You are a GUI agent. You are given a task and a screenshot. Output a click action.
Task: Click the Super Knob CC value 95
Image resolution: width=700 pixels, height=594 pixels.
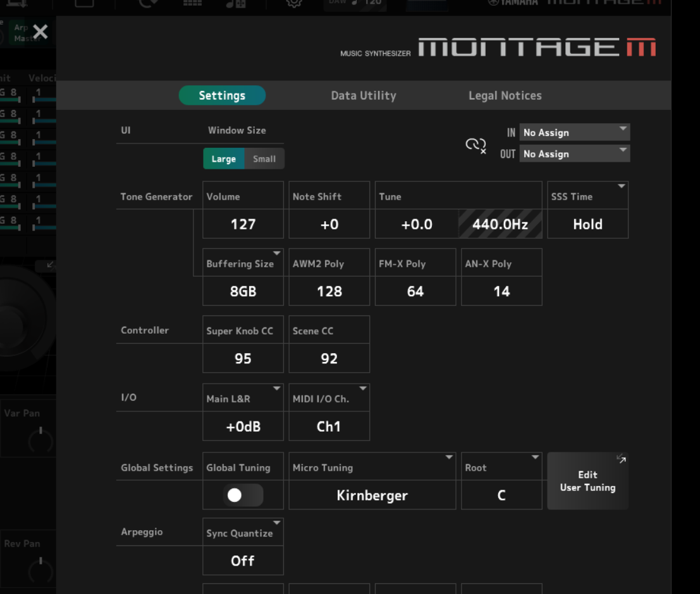point(243,358)
